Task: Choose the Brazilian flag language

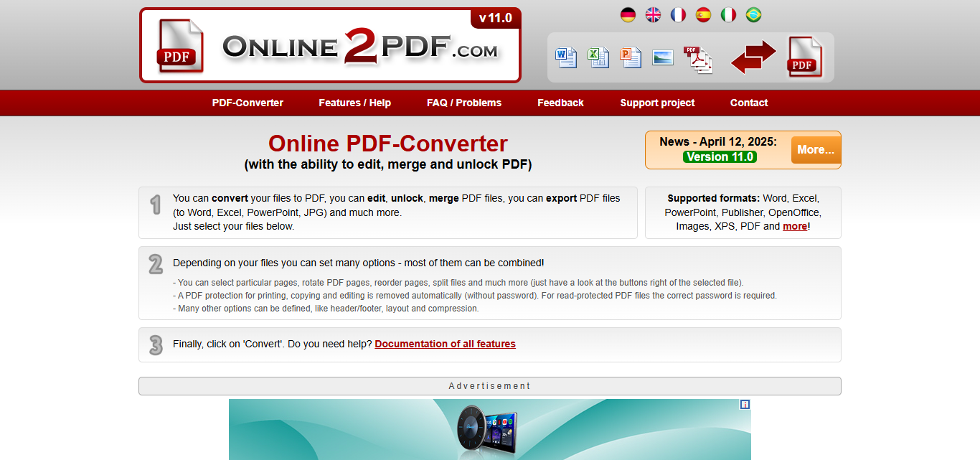Action: point(753,14)
